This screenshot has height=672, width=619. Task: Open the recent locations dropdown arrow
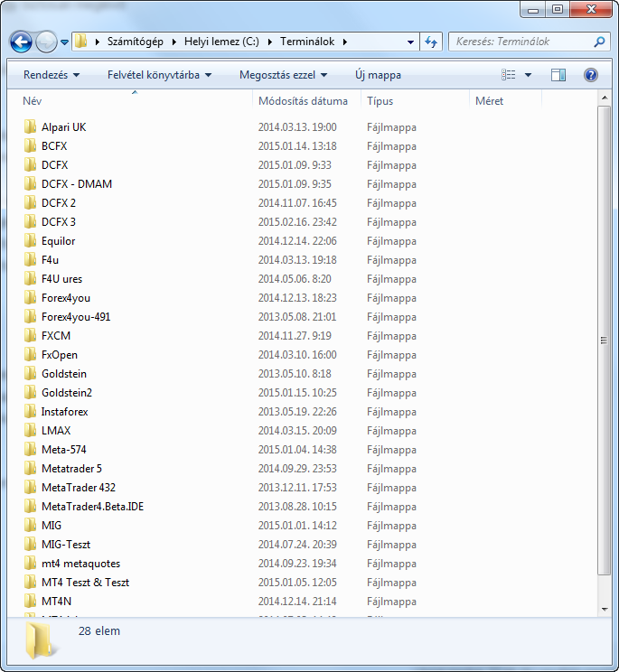(x=64, y=42)
